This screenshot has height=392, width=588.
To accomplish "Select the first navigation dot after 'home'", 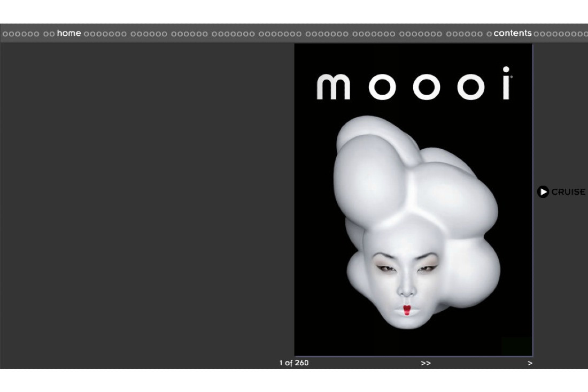I will tap(87, 33).
